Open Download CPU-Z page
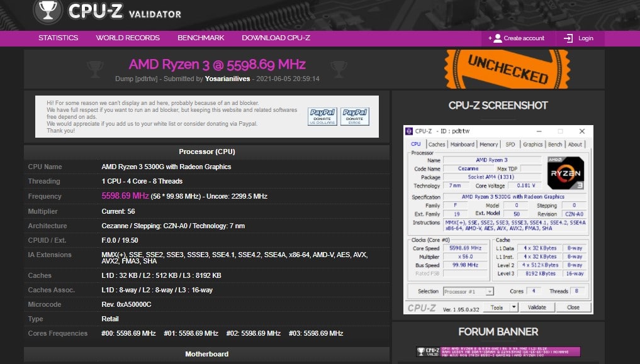The height and width of the screenshot is (364, 640). [x=276, y=38]
